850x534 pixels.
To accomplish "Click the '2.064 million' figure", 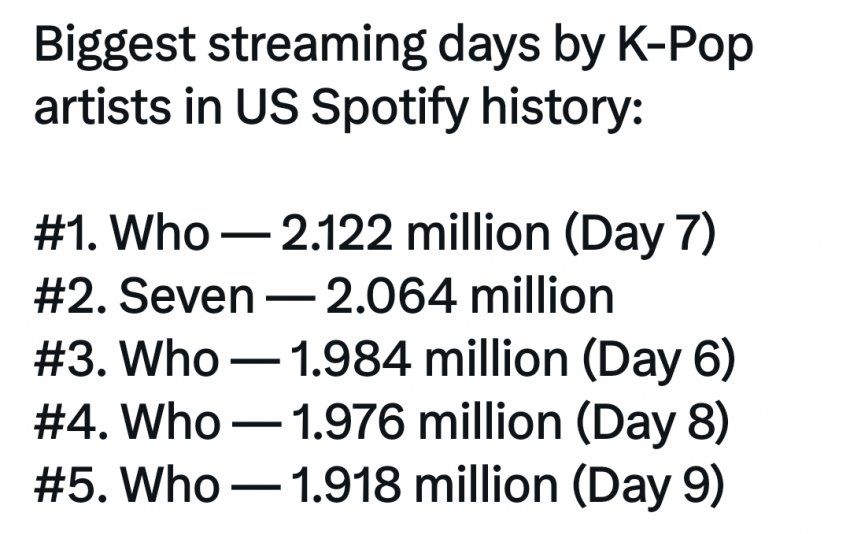I will coord(469,297).
